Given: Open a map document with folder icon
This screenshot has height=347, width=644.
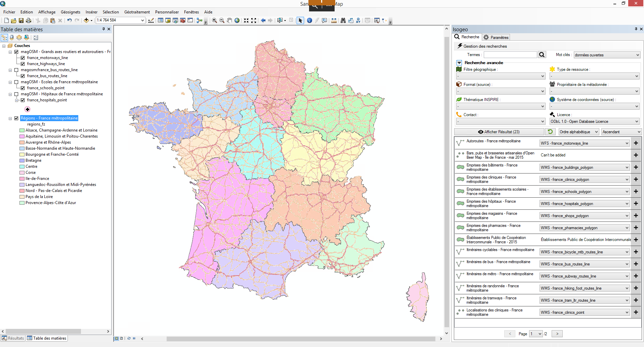Looking at the screenshot, I should (x=14, y=20).
